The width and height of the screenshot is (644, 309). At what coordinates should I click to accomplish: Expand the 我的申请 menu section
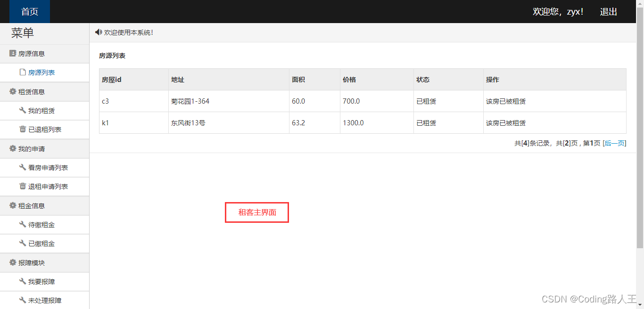point(44,149)
